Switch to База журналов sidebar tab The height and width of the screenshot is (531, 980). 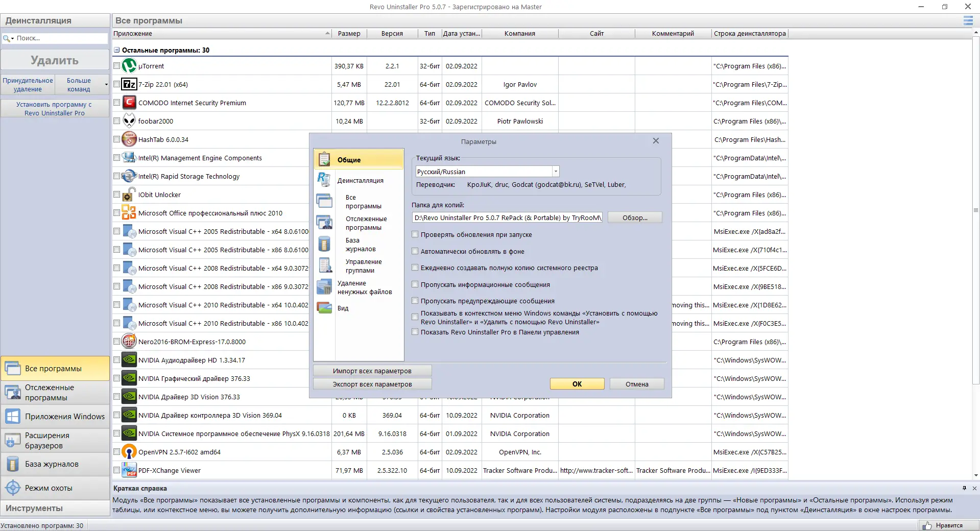(x=55, y=464)
